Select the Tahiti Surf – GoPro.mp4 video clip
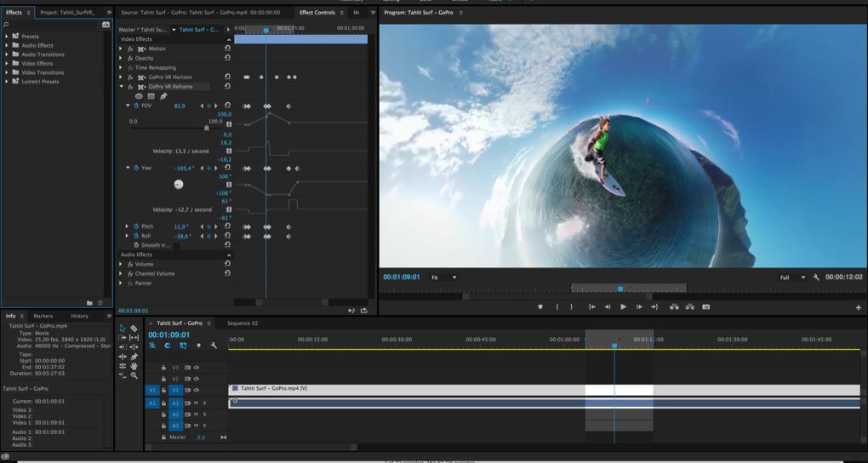This screenshot has width=868, height=463. tap(544, 391)
